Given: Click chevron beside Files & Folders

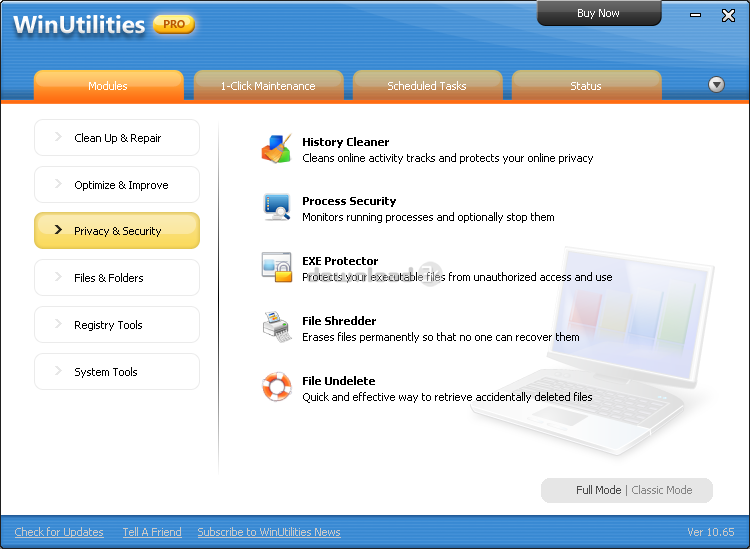Looking at the screenshot, I should point(58,276).
